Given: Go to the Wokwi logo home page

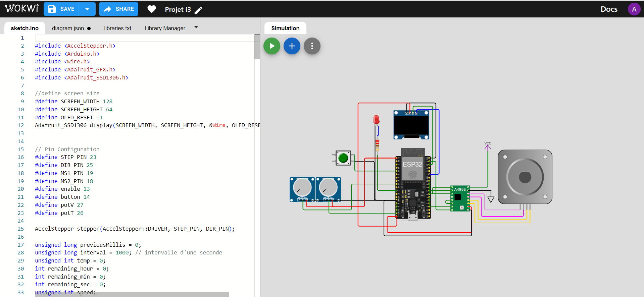Looking at the screenshot, I should point(22,9).
